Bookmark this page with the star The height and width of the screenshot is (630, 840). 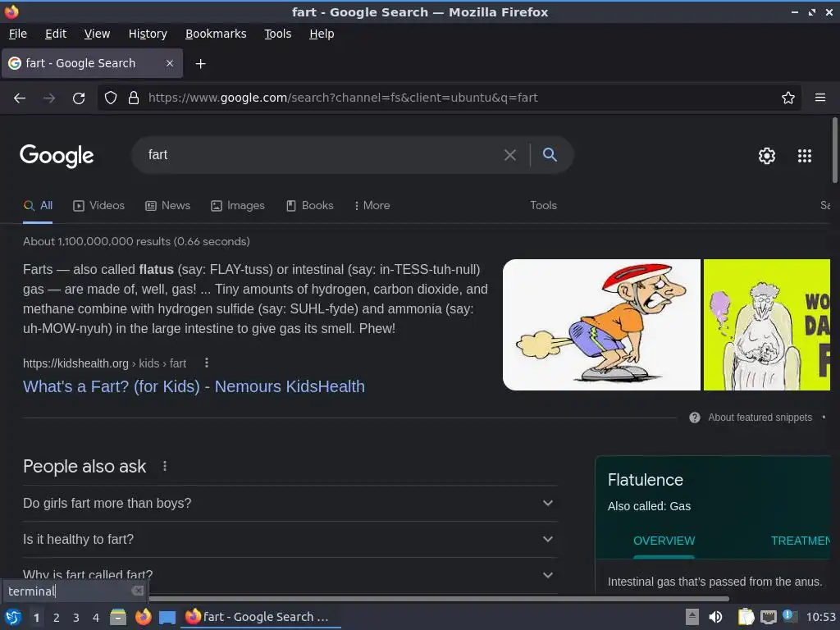[788, 98]
